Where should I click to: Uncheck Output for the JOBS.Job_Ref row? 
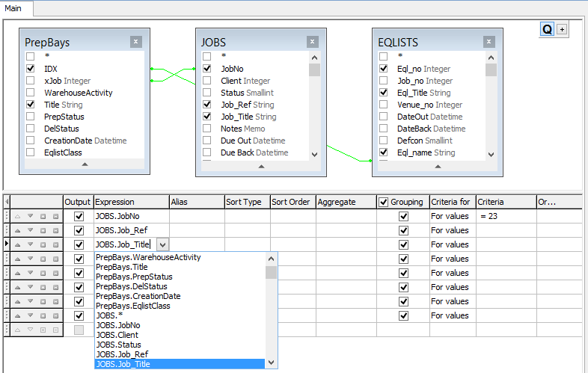pyautogui.click(x=79, y=230)
